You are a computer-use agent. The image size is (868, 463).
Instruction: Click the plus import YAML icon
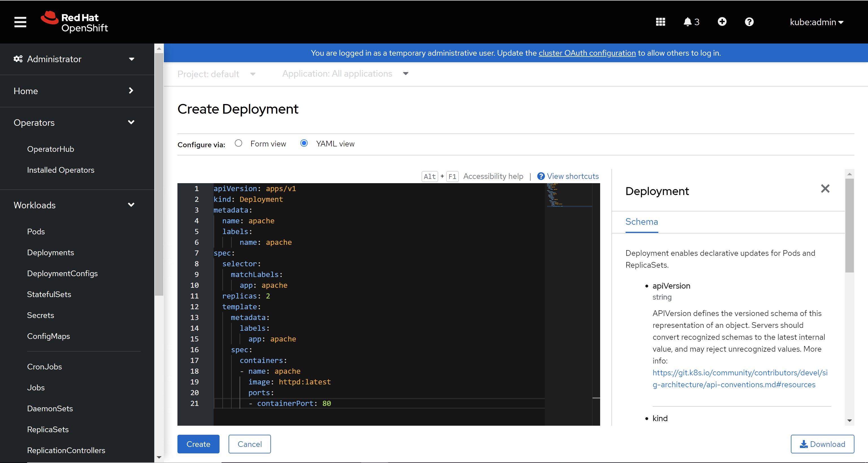722,22
